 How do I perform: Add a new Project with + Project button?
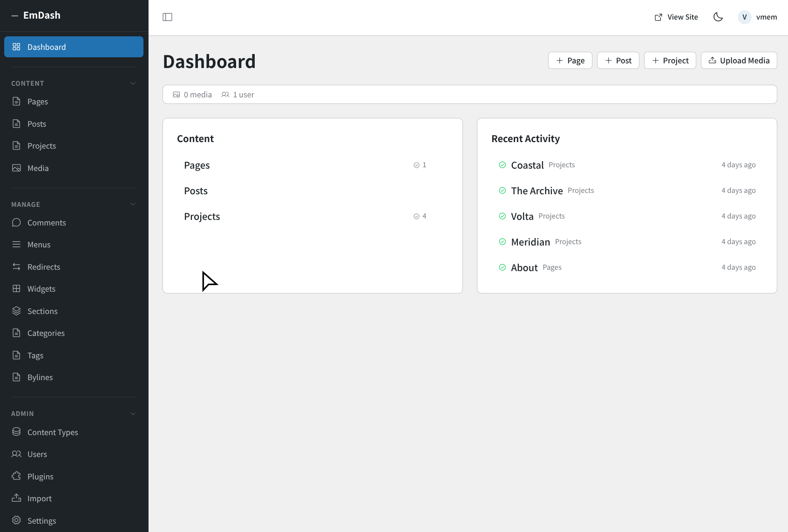click(670, 61)
